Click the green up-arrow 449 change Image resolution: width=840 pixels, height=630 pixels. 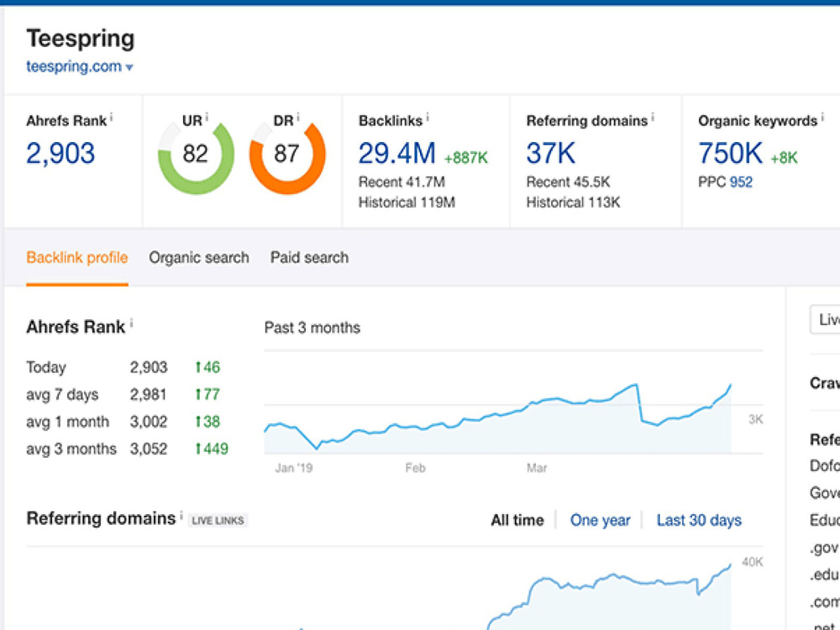(x=212, y=449)
